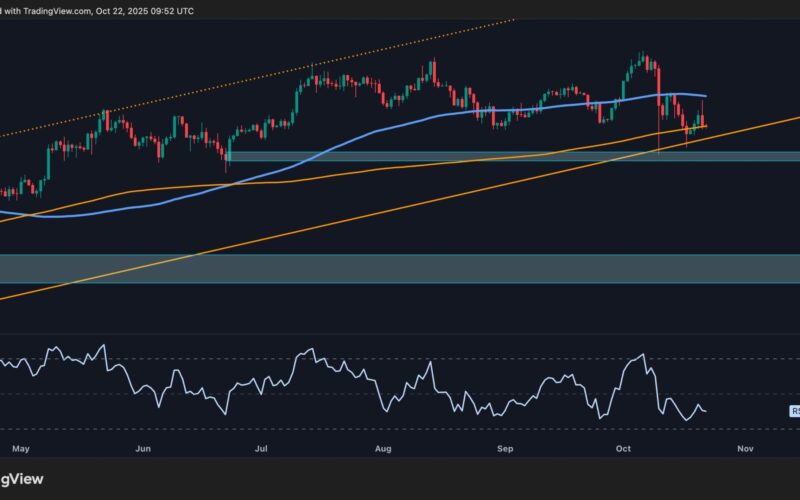Viewport: 800px width, 500px height.
Task: Click the TradingView logo text at bottom-left
Action: pyautogui.click(x=22, y=479)
